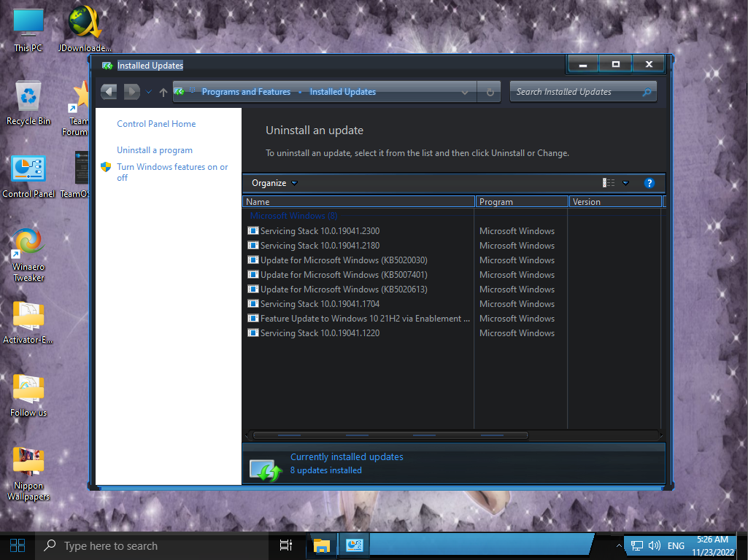
Task: Sort by the Name column header
Action: pyautogui.click(x=359, y=201)
